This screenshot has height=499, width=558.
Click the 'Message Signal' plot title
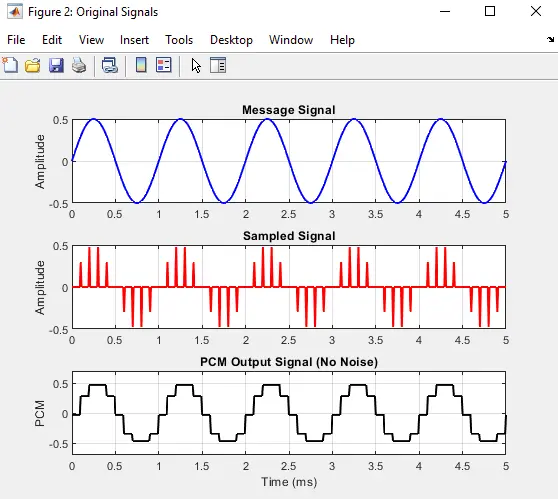pos(289,110)
